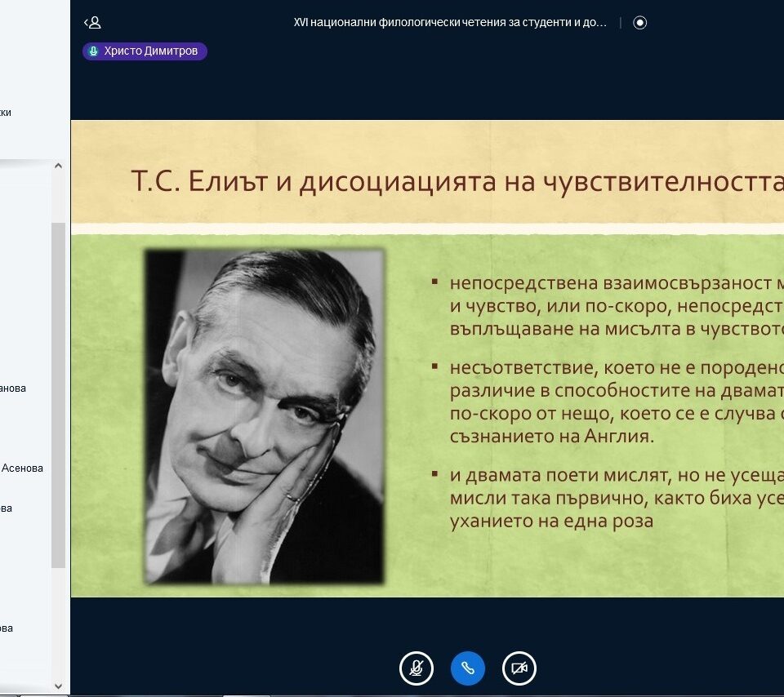784x697 pixels.
Task: Select the Христо Димитров speaker badge
Action: click(145, 51)
